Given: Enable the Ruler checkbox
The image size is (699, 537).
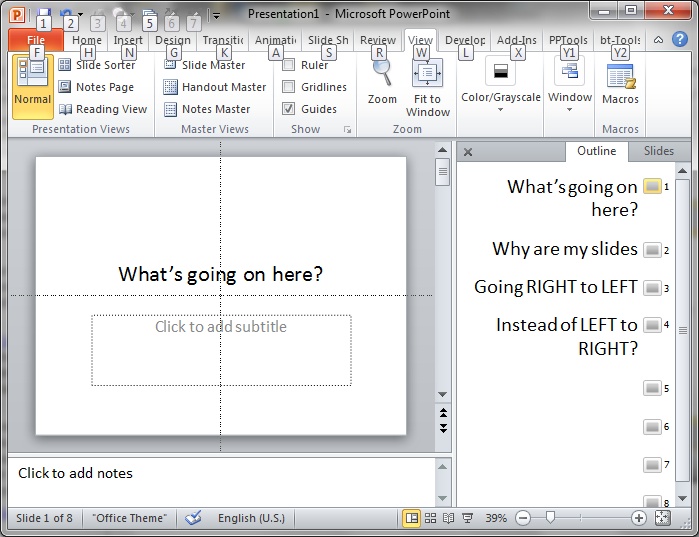Looking at the screenshot, I should click(289, 65).
